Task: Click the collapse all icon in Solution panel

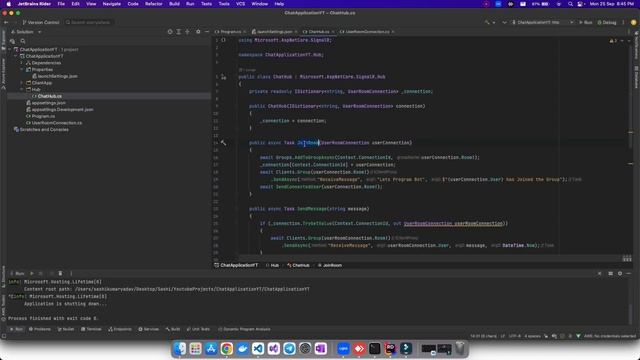Action: point(187,32)
